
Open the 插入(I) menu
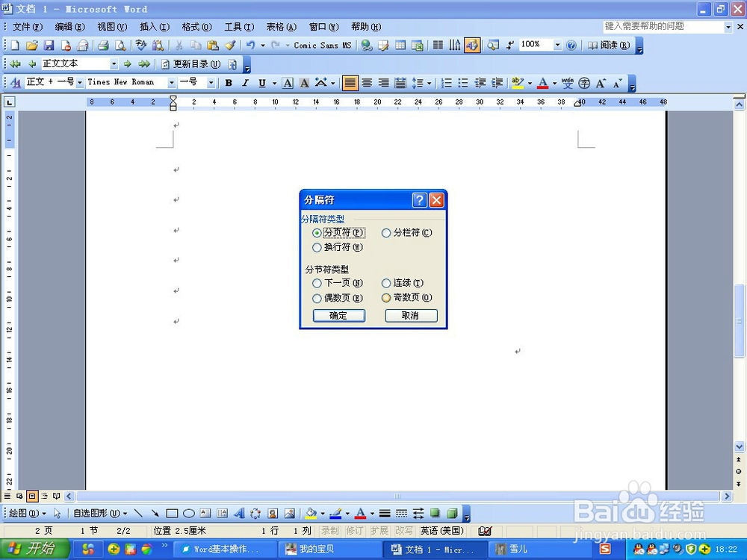coord(155,27)
